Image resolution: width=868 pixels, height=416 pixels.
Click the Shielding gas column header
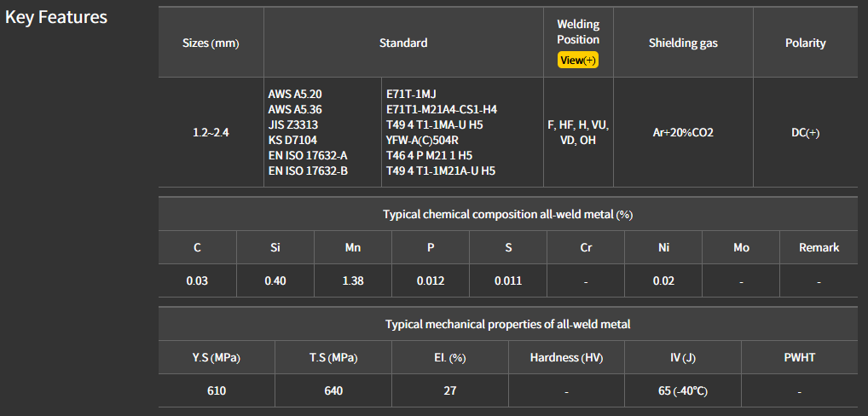click(683, 43)
